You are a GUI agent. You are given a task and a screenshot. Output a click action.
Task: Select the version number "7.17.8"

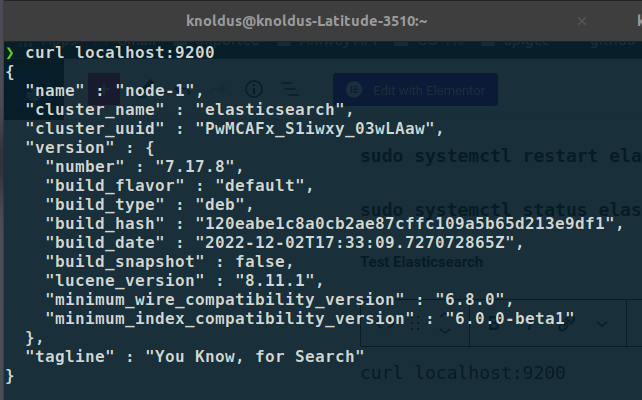click(x=195, y=167)
